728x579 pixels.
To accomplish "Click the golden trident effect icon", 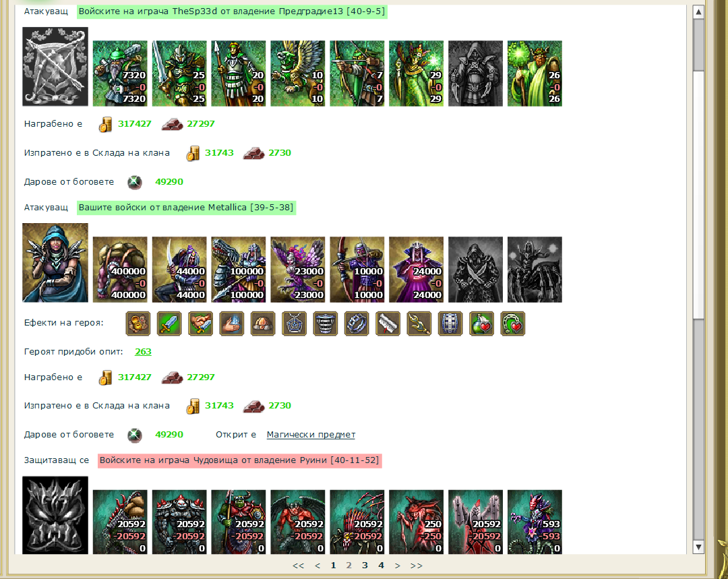I will [419, 323].
